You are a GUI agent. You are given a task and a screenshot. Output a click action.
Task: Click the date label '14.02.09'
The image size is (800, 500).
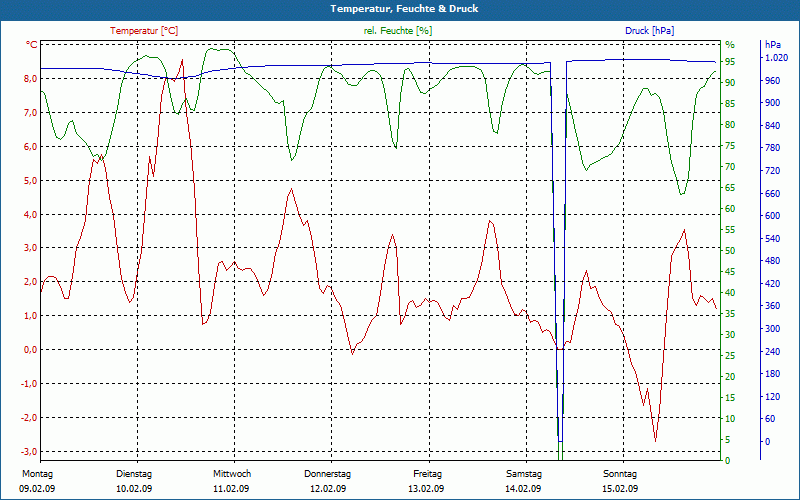[523, 489]
